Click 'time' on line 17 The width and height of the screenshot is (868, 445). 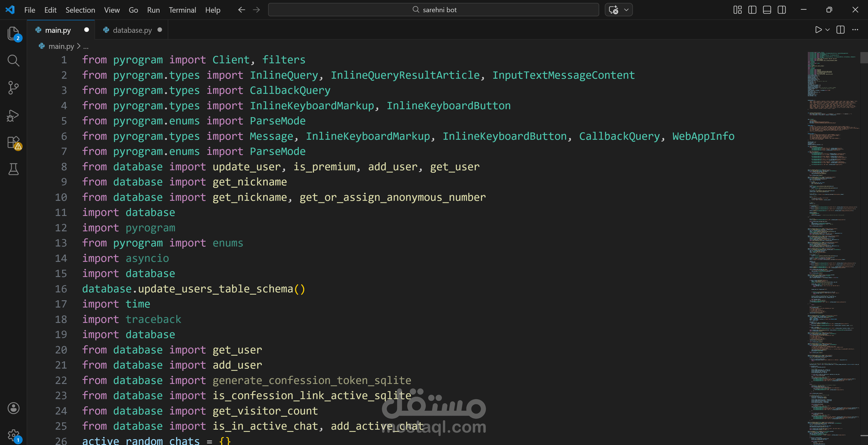tap(138, 304)
